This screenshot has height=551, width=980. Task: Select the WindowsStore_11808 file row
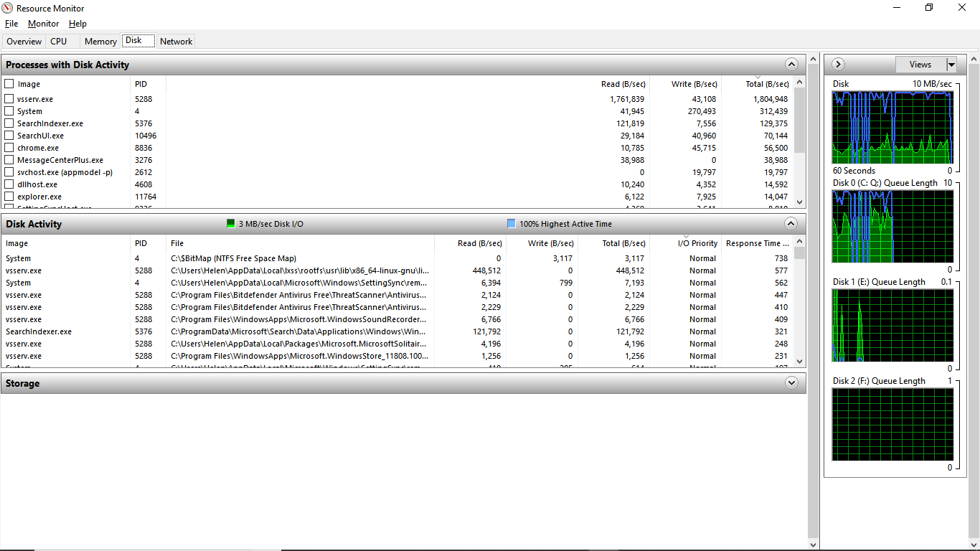pos(397,356)
